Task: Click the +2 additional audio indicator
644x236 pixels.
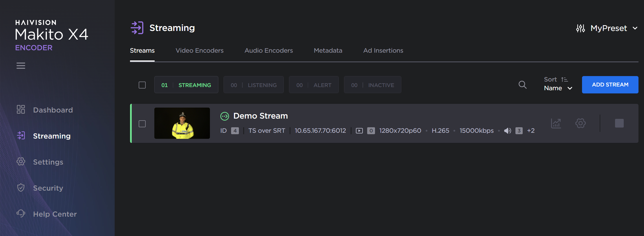Action: coord(531,131)
